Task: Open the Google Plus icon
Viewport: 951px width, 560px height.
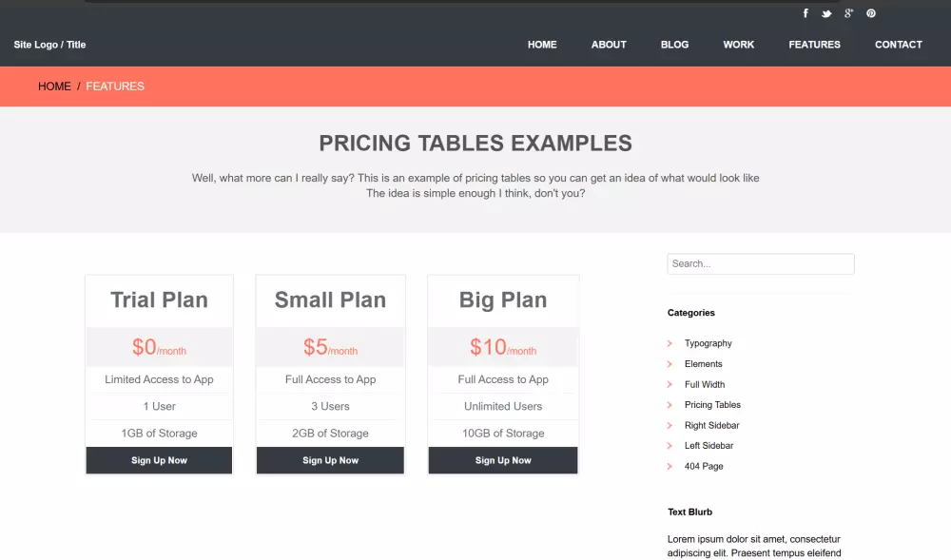Action: pos(848,13)
